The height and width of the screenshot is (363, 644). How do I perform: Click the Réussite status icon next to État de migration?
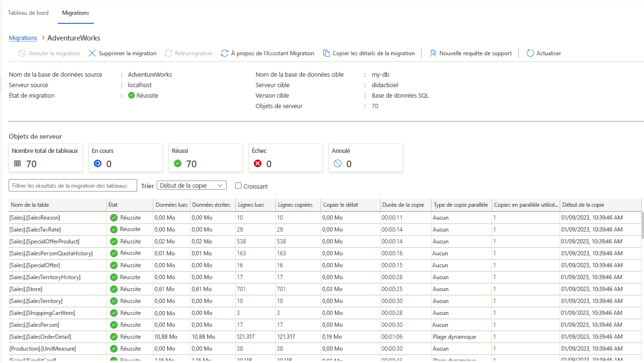131,95
